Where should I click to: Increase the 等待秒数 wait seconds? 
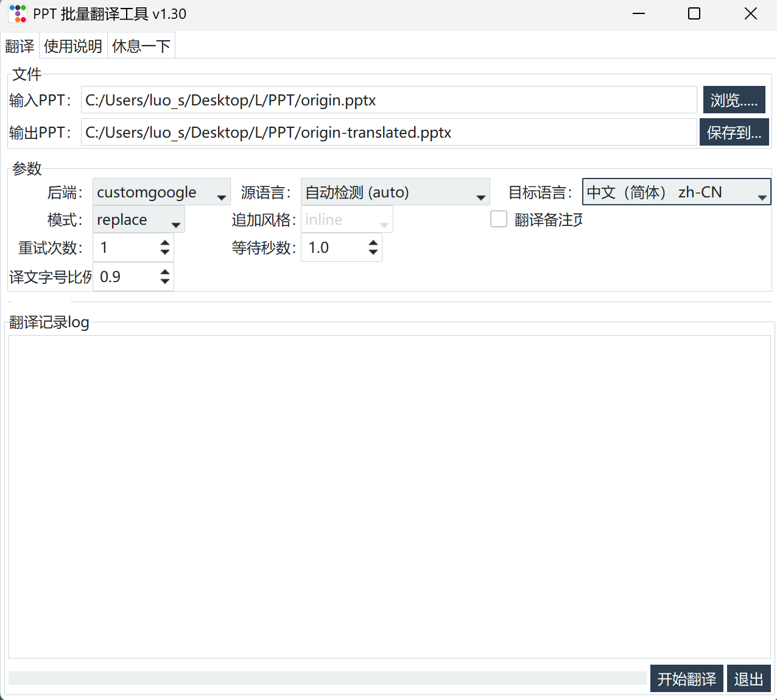(x=373, y=242)
